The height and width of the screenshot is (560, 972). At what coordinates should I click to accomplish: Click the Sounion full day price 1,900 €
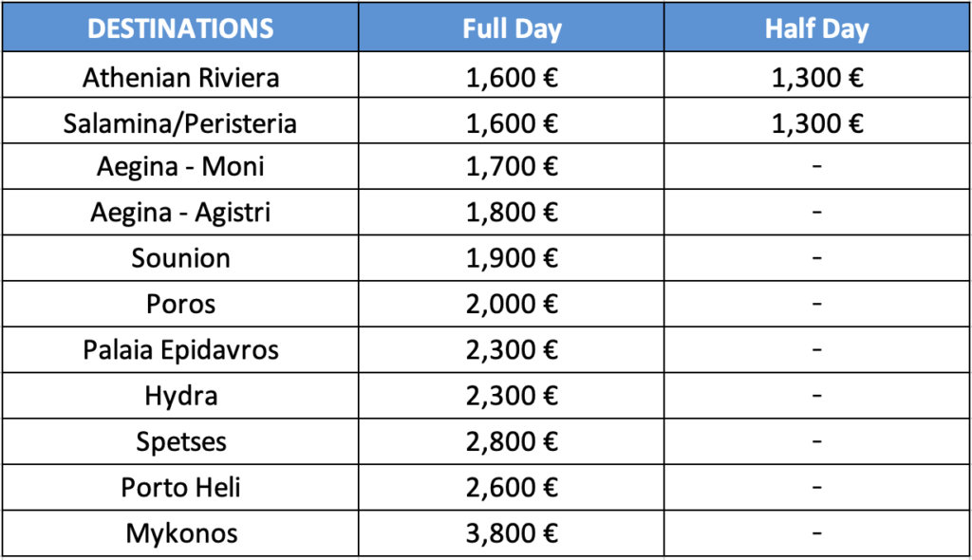tap(512, 258)
